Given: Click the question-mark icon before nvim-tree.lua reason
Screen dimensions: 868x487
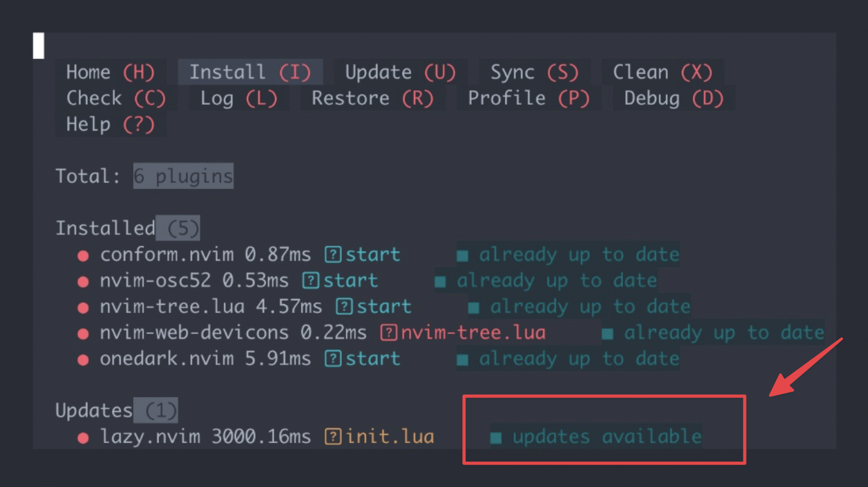Looking at the screenshot, I should [x=389, y=333].
